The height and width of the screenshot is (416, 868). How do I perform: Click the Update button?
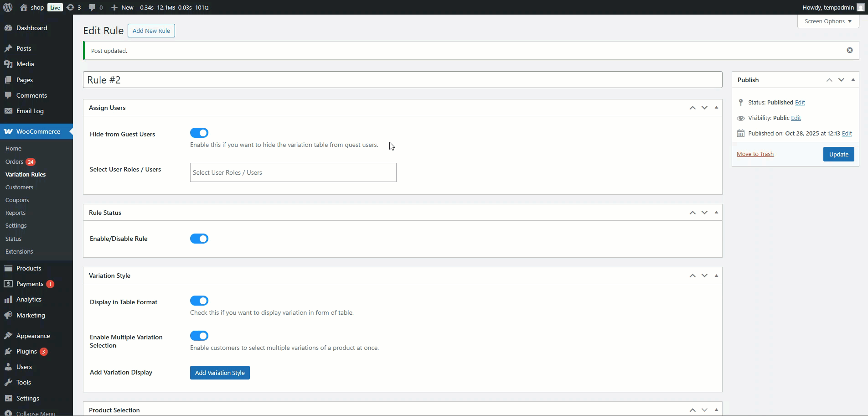click(x=838, y=154)
